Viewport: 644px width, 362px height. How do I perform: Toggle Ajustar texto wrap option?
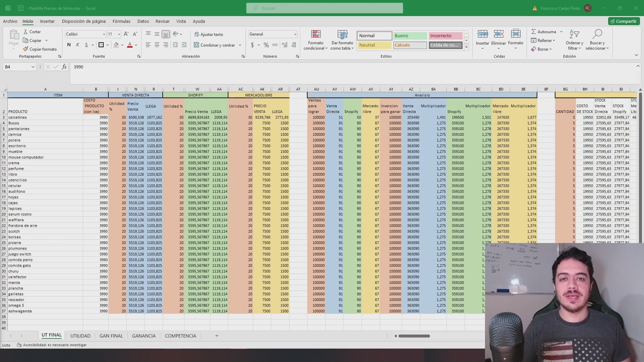click(208, 35)
